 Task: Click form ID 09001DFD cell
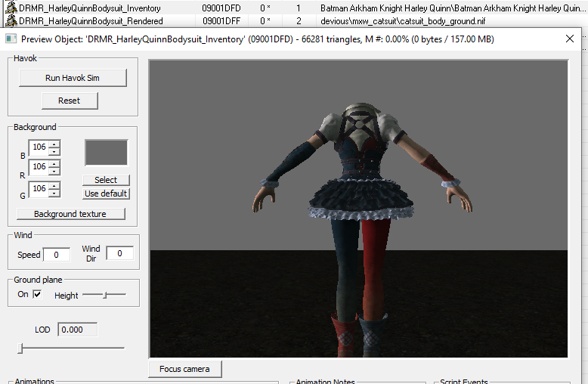tap(221, 8)
